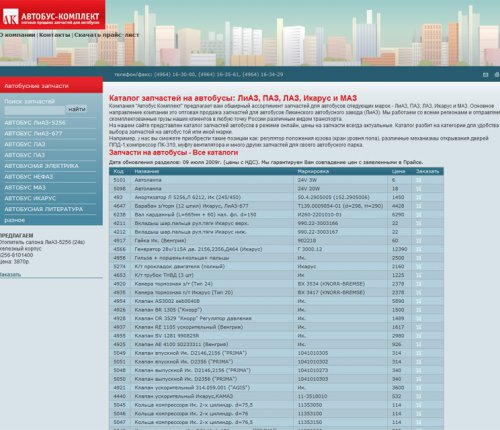Click the code cell 5050
The width and height of the screenshot is (500, 430).
tap(119, 379)
